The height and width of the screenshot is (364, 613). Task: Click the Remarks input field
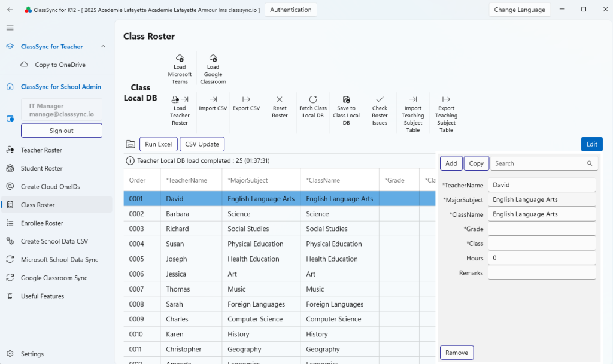542,272
